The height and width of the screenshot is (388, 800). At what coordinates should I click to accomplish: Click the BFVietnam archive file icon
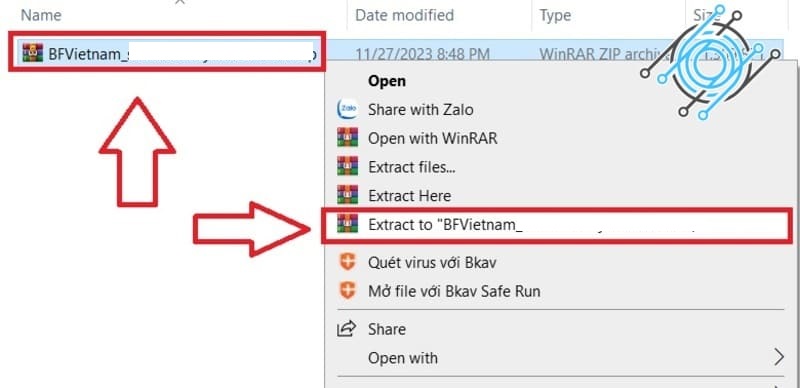coord(33,53)
